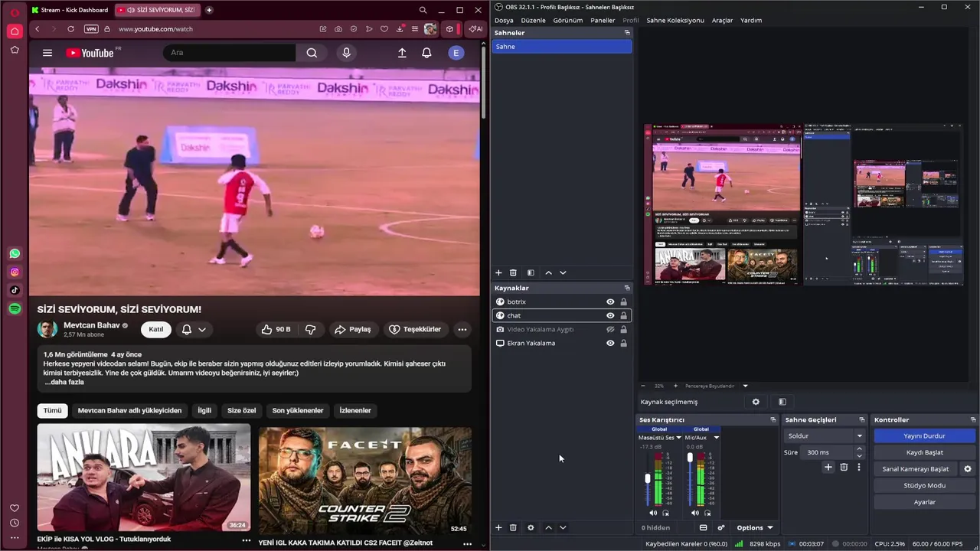Hide the chat source eye icon
The image size is (980, 551).
(610, 315)
